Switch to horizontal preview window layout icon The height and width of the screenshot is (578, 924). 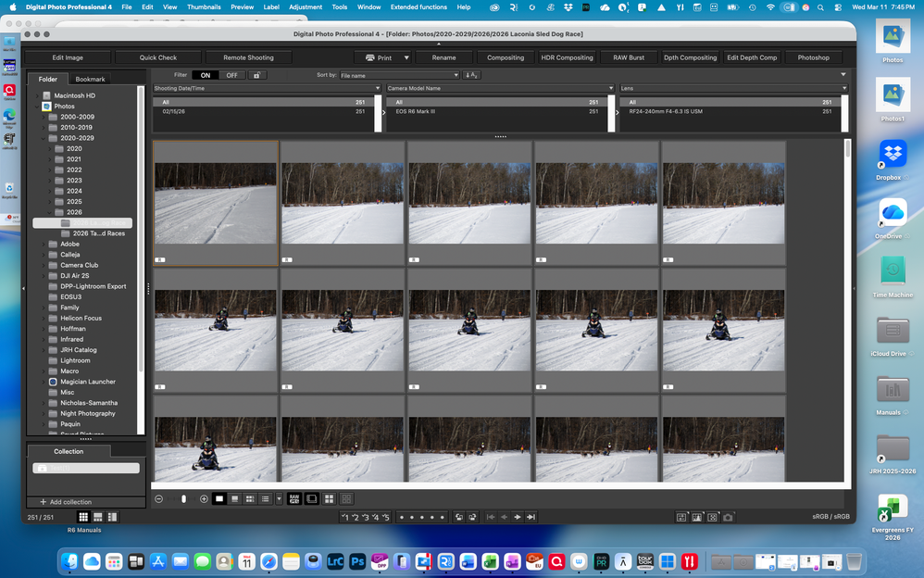click(x=98, y=517)
